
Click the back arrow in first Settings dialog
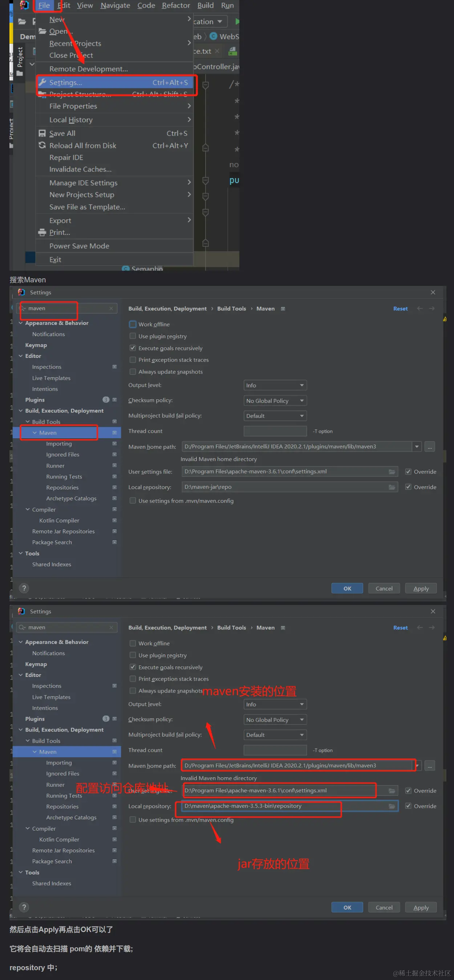click(x=420, y=308)
